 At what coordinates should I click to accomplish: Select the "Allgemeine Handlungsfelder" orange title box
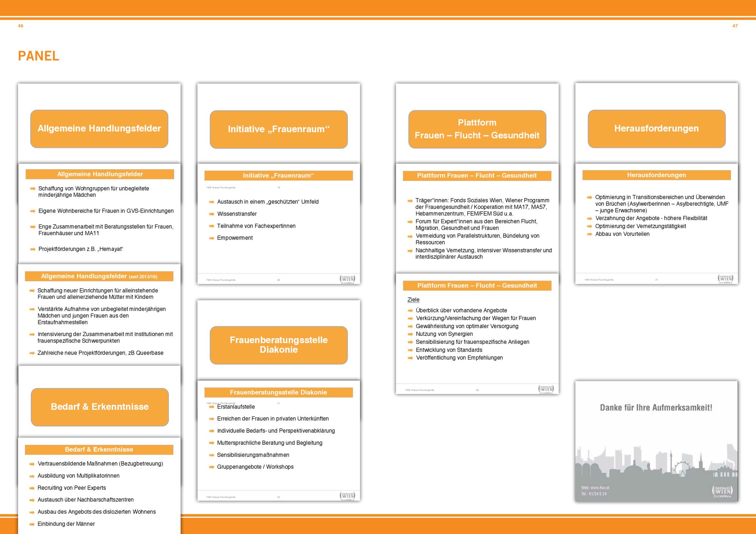[99, 129]
